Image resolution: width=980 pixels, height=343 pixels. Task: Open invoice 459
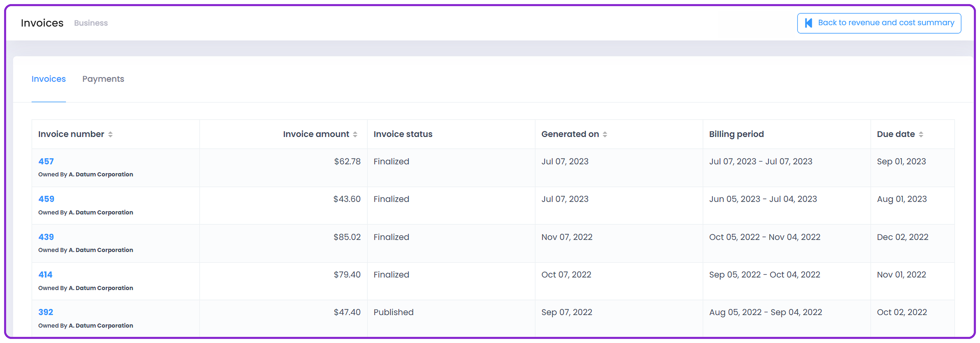(x=46, y=199)
